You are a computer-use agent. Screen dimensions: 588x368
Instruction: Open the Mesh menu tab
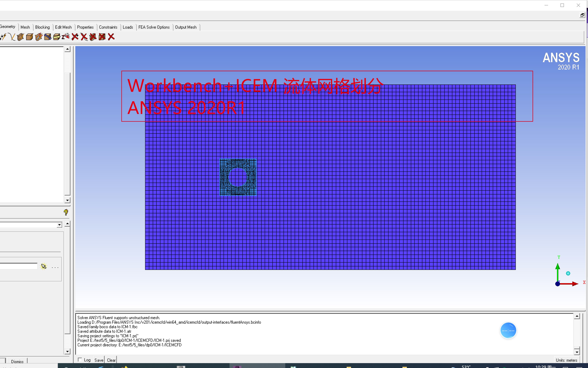point(25,27)
